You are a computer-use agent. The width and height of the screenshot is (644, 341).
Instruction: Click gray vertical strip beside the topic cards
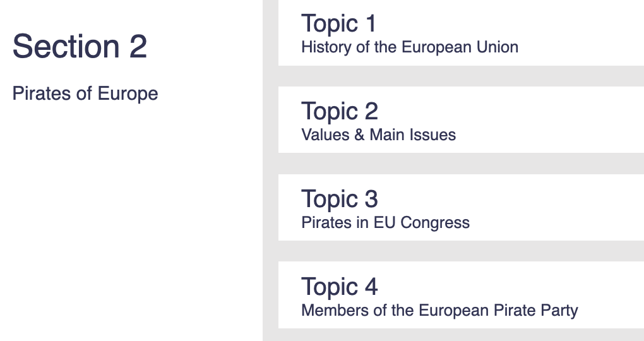[270, 170]
